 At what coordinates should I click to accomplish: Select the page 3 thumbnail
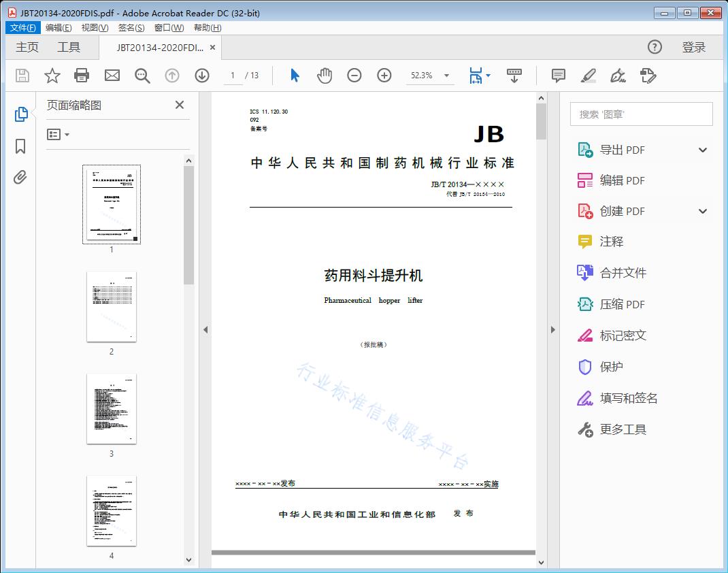point(112,408)
